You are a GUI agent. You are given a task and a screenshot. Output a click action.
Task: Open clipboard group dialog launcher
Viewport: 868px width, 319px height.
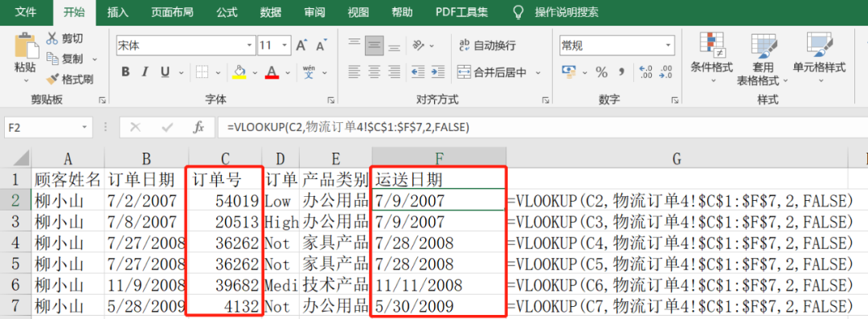click(x=102, y=100)
